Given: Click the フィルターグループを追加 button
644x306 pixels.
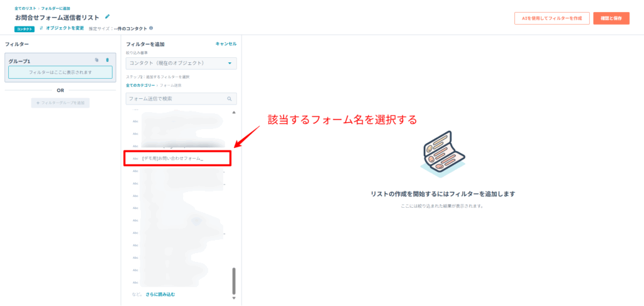Looking at the screenshot, I should pyautogui.click(x=60, y=103).
